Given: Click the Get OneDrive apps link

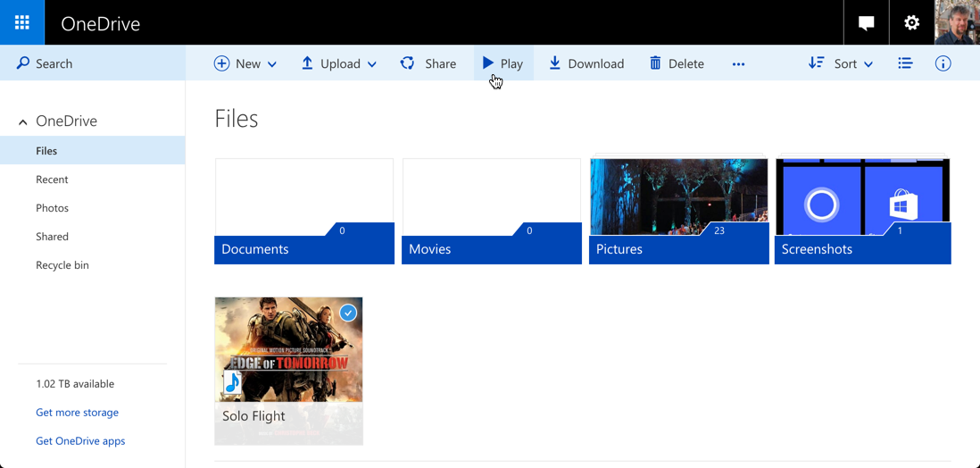Looking at the screenshot, I should [x=80, y=441].
